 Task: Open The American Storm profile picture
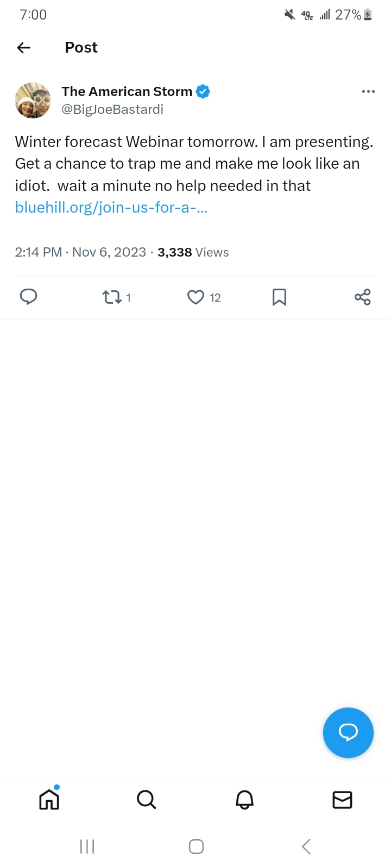pos(33,100)
